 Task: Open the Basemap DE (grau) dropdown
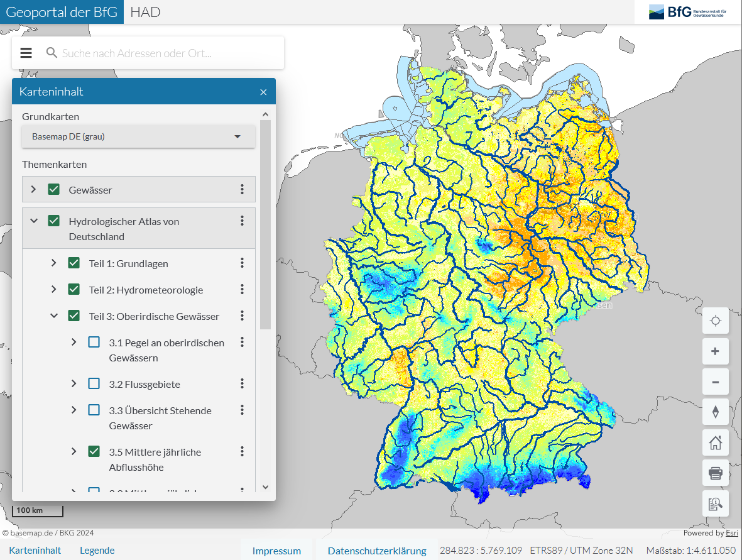[x=138, y=136]
